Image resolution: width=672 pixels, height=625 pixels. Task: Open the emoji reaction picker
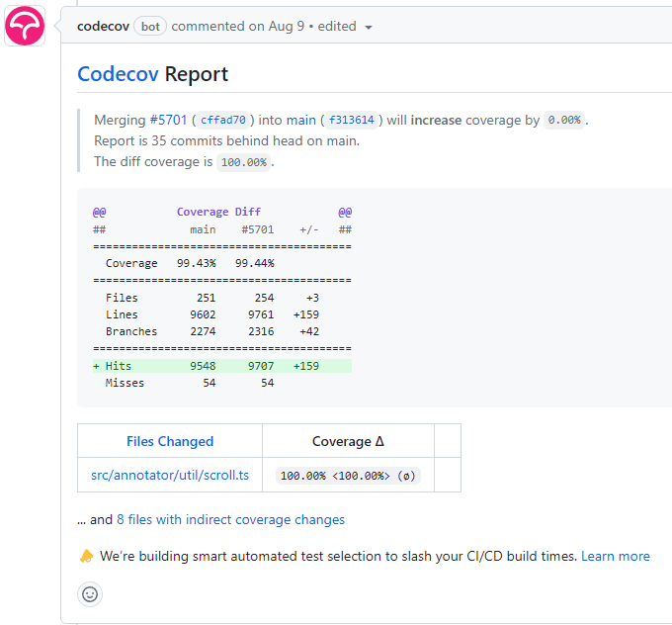[x=90, y=594]
